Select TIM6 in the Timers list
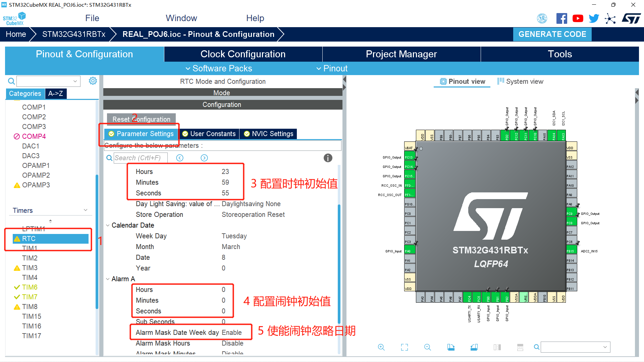 (30, 287)
